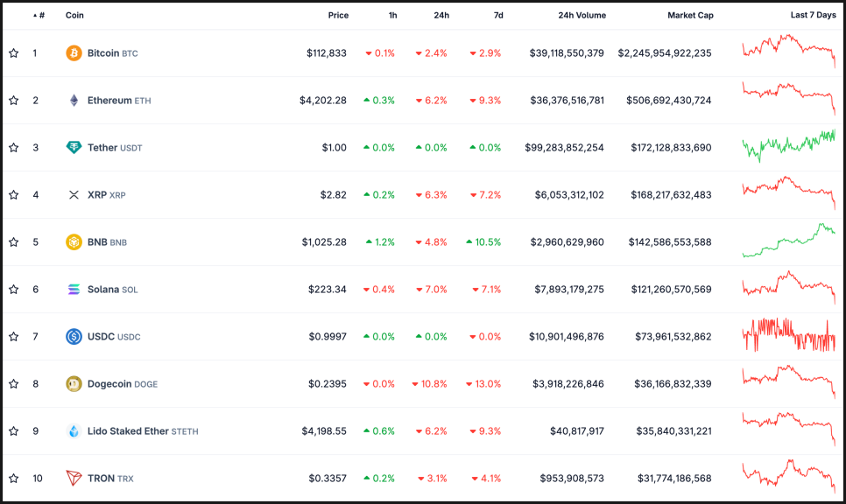Open the XRP coin name link
The image size is (846, 504).
pyautogui.click(x=106, y=194)
